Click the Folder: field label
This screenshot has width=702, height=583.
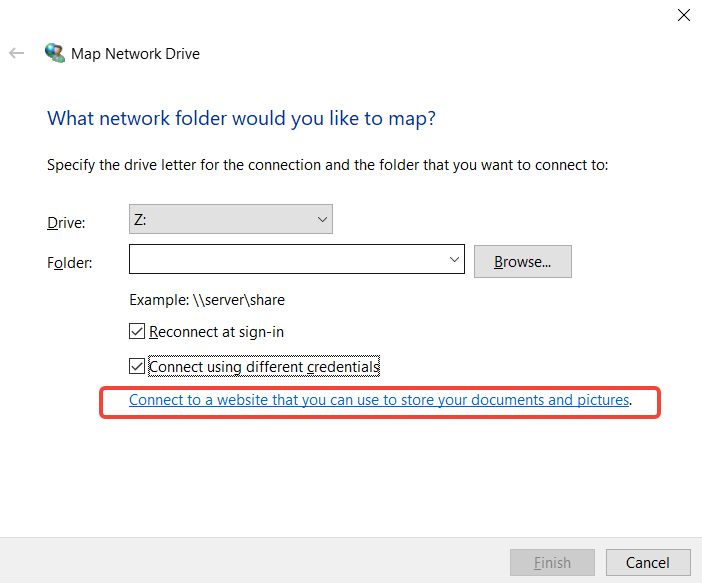tap(69, 262)
